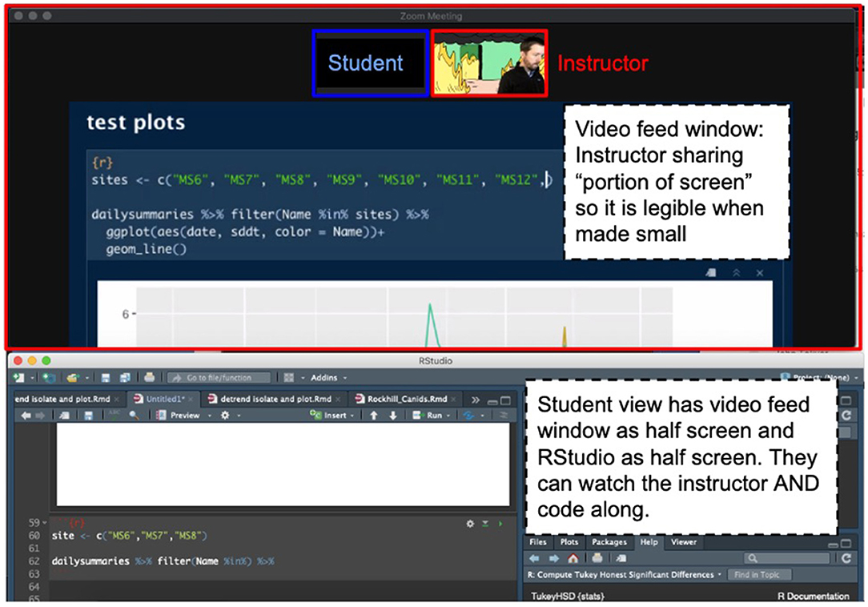The height and width of the screenshot is (607, 868).
Task: Expand the panes layout dropdown arrow
Action: (x=303, y=378)
